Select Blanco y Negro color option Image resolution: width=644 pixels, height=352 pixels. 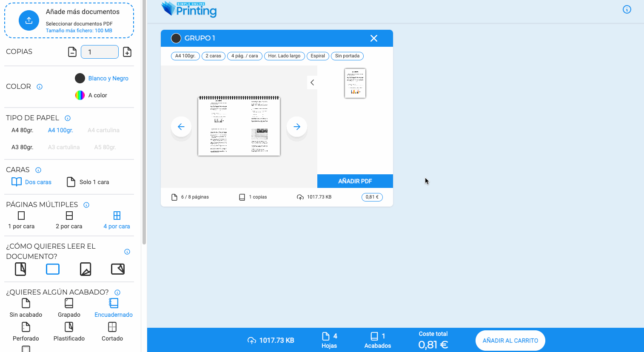pos(102,78)
